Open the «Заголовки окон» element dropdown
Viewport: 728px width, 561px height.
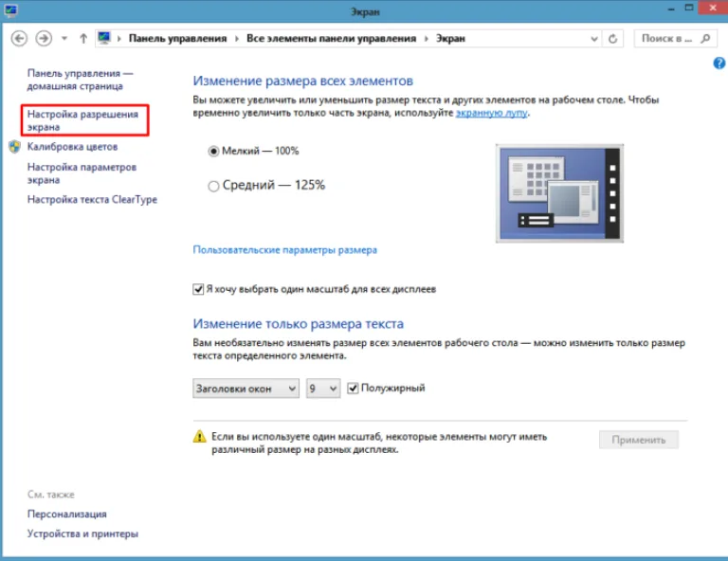click(246, 389)
